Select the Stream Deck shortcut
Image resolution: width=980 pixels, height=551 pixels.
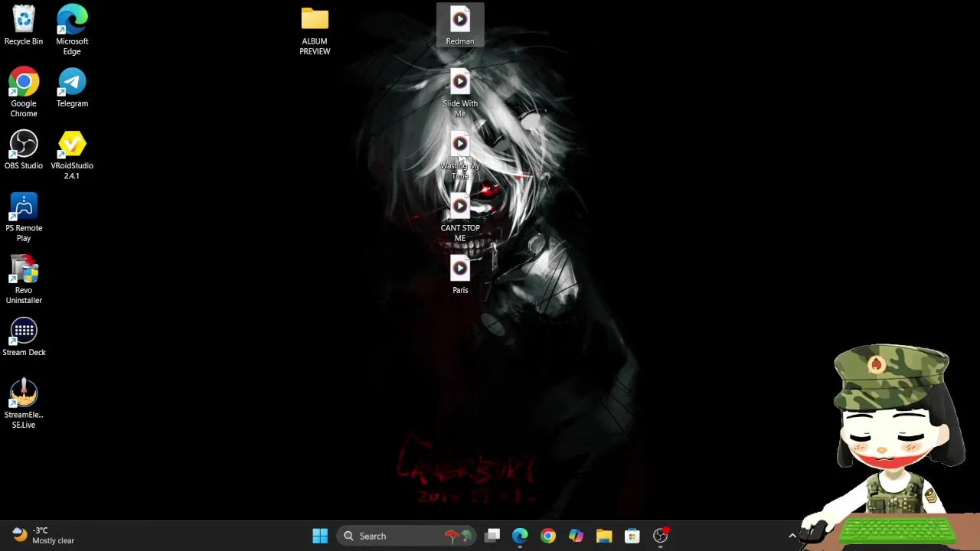[x=24, y=337]
